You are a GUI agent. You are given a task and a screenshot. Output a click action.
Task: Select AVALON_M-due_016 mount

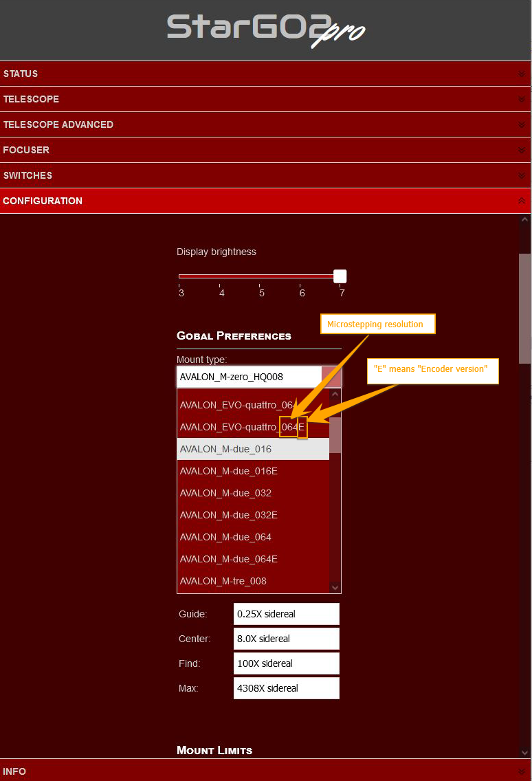(x=253, y=449)
